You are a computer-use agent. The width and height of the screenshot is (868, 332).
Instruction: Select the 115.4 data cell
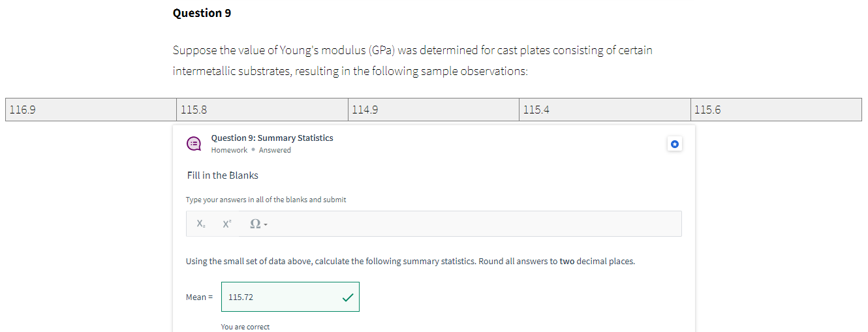[604, 110]
